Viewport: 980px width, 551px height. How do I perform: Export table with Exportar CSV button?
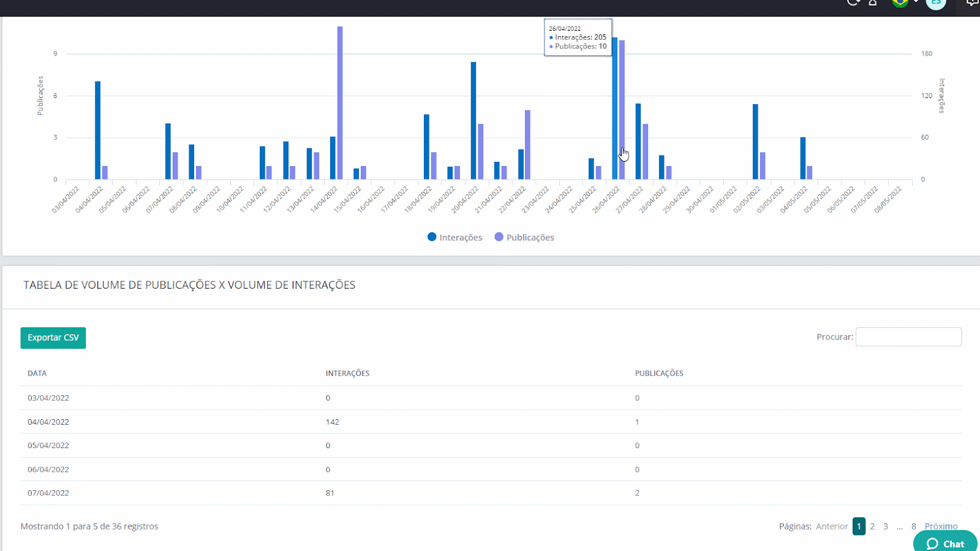[x=53, y=338]
